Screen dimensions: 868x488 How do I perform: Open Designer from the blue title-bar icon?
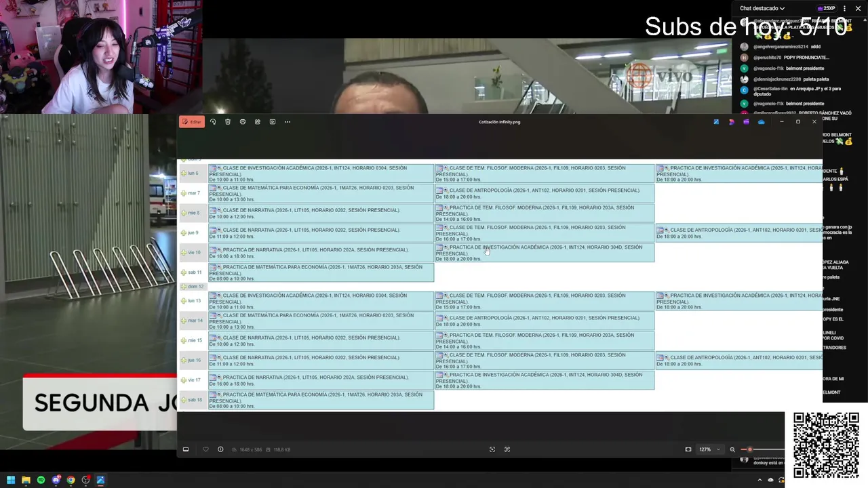(x=716, y=122)
